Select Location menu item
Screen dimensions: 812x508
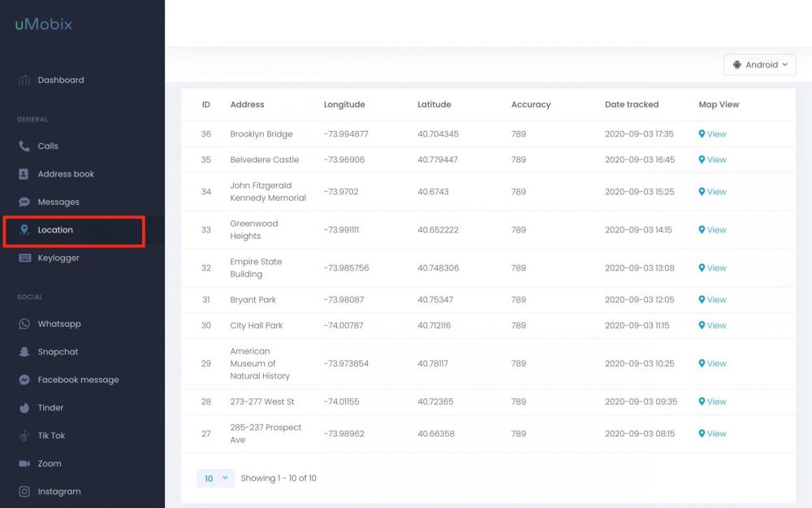coord(55,230)
